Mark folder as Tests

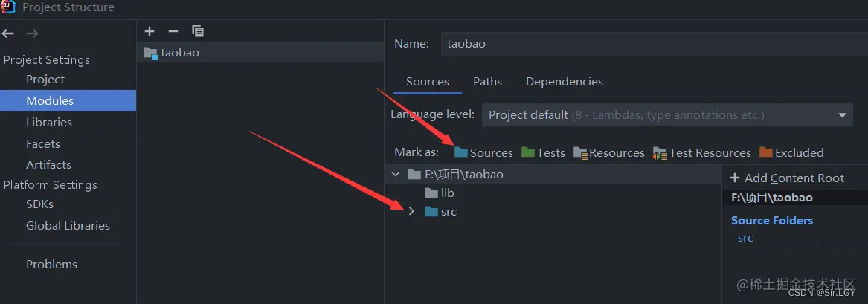[543, 153]
